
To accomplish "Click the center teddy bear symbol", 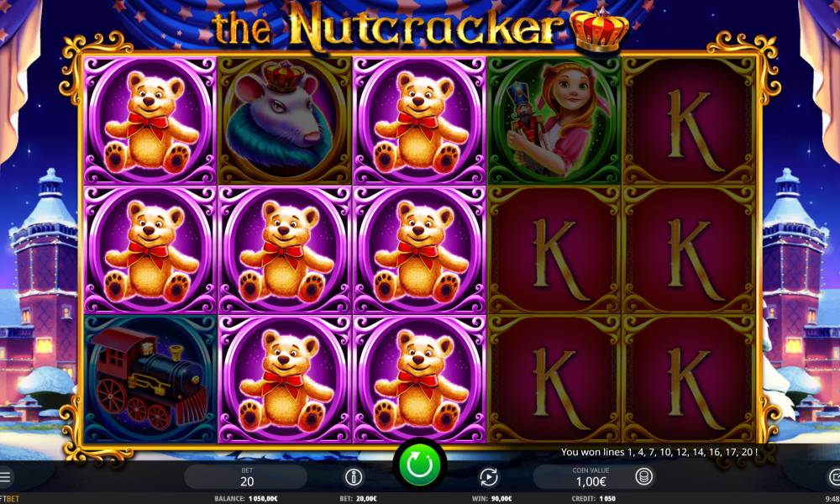I will tap(285, 249).
